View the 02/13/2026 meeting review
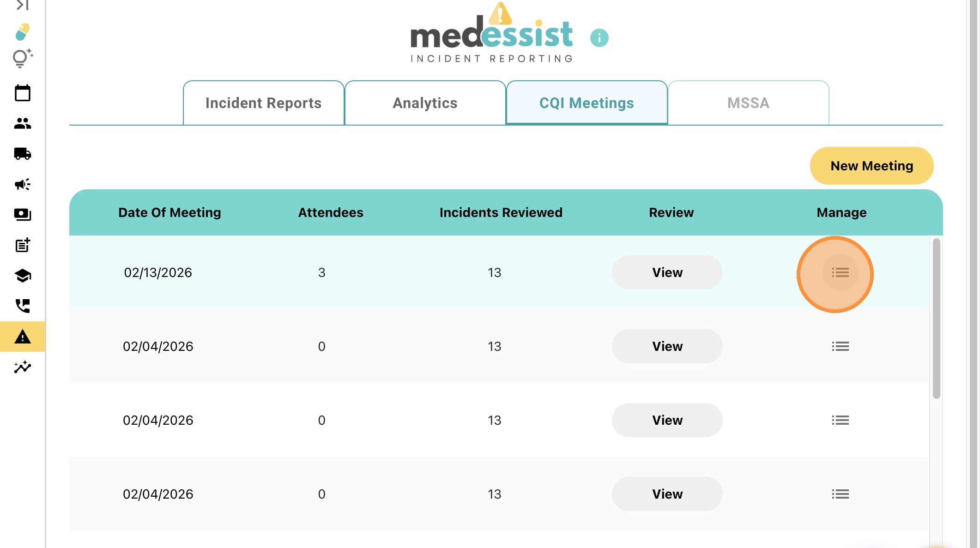This screenshot has width=980, height=548. pos(667,272)
